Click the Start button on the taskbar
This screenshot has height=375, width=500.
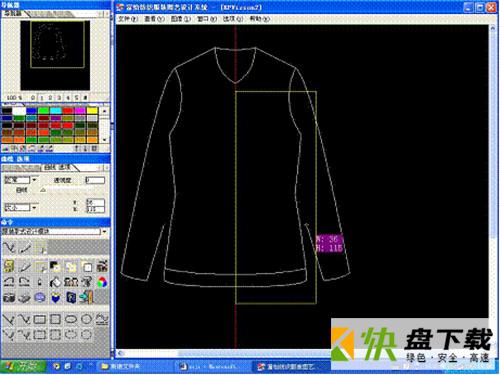[23, 366]
